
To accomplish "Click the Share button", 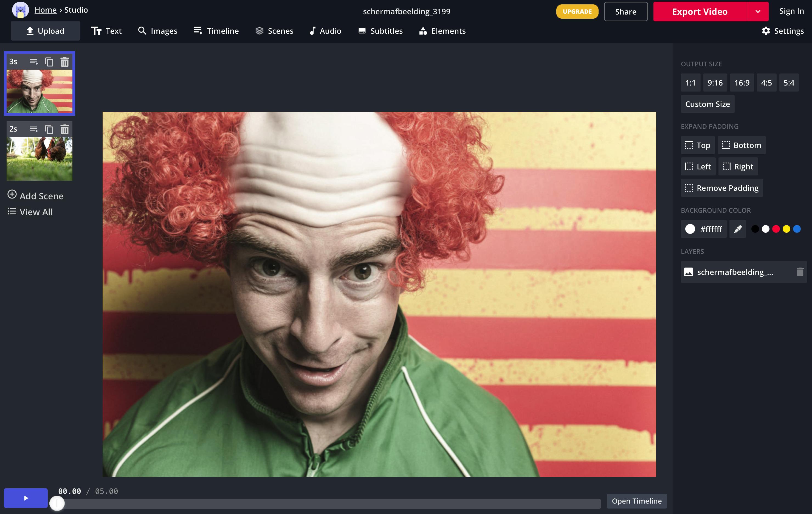I will pyautogui.click(x=625, y=12).
